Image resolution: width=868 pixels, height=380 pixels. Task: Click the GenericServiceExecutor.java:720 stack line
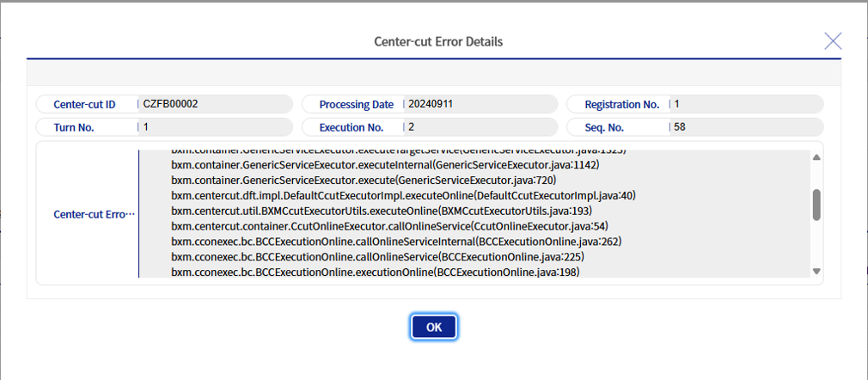(x=364, y=180)
